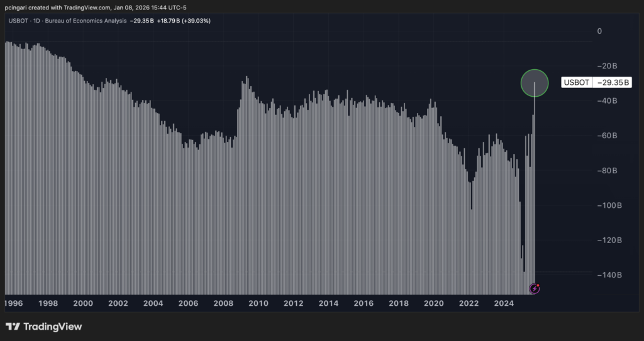Click the +18.79 B (+39.03%) change value
This screenshot has height=341, width=644.
click(x=187, y=21)
